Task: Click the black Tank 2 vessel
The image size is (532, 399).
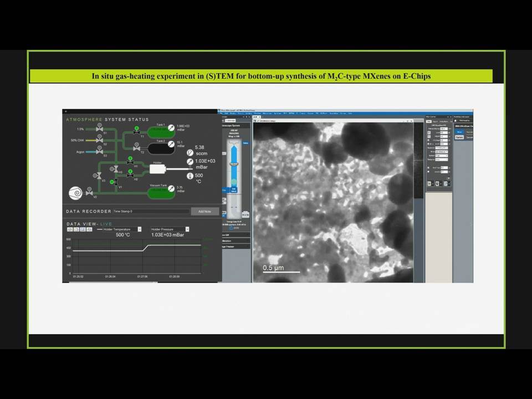Action: click(161, 149)
